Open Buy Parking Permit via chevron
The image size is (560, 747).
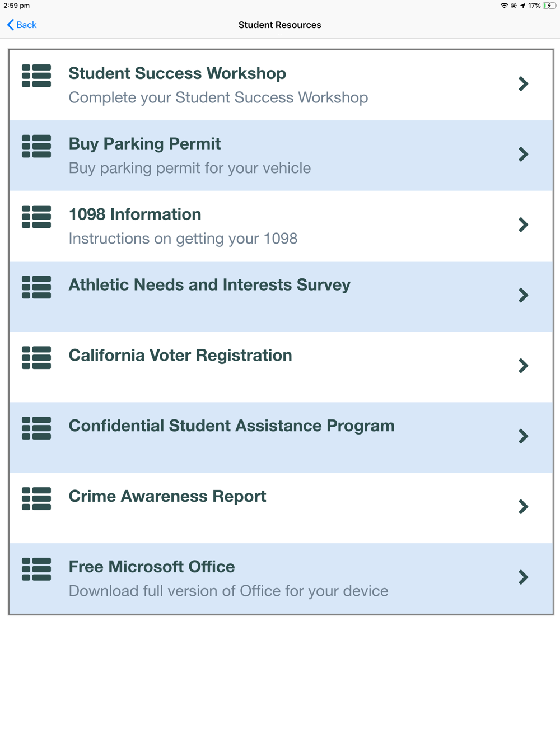(x=523, y=155)
